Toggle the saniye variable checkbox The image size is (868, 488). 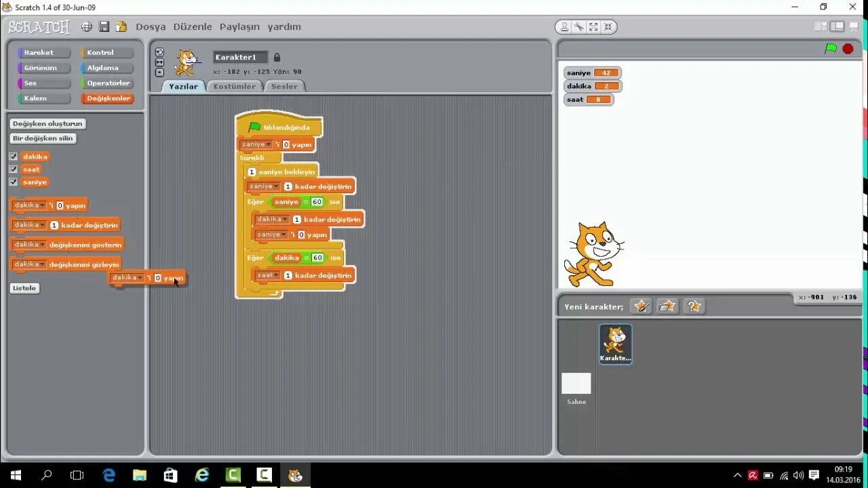point(13,182)
